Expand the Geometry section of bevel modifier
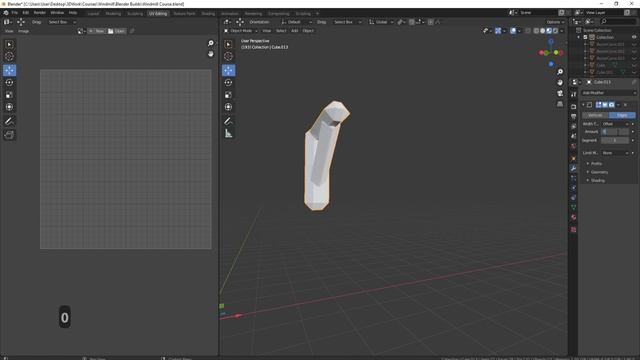Image resolution: width=640 pixels, height=360 pixels. [x=599, y=172]
